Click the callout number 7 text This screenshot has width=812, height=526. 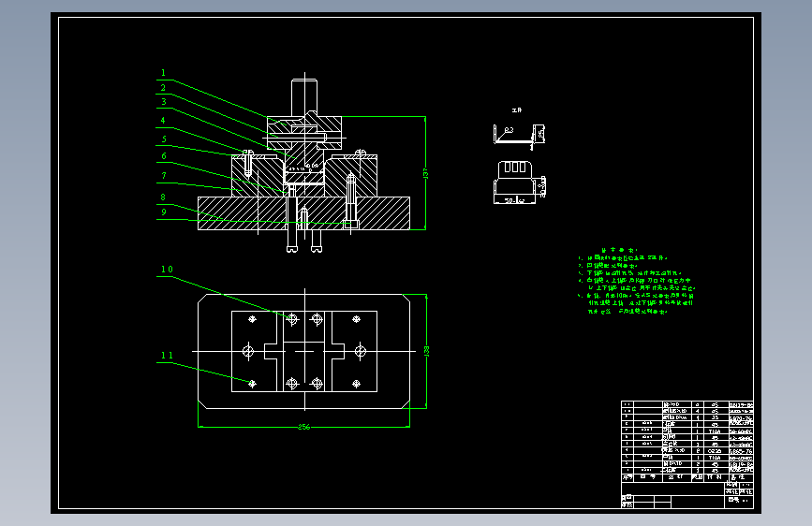click(164, 176)
